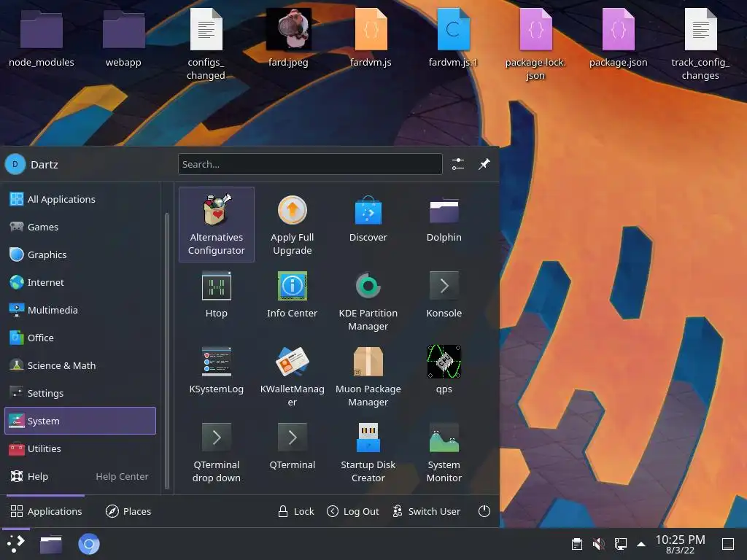Expand hidden system tray icons

pyautogui.click(x=641, y=544)
